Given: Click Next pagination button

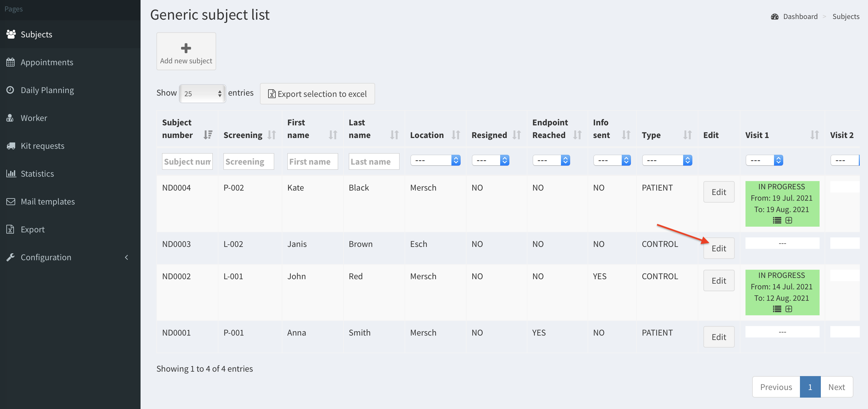Looking at the screenshot, I should point(836,387).
